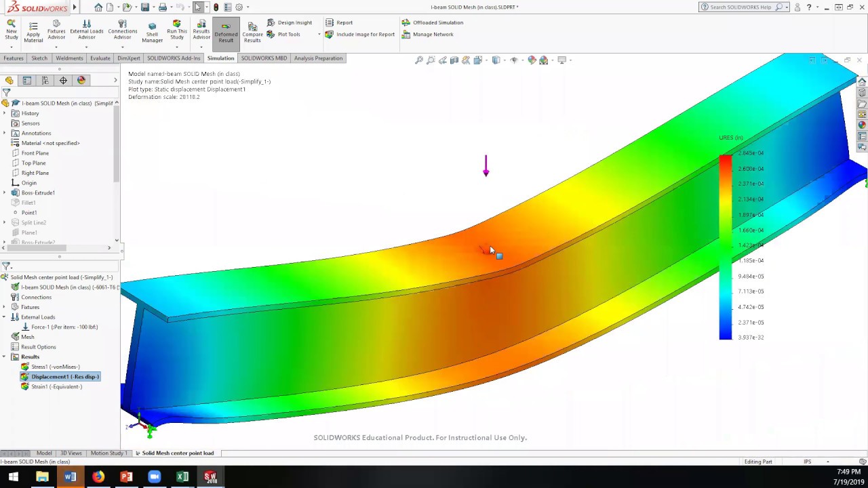Expand the SOLIDWORKS main menu arrow
Screen dimensions: 868x488
[75, 7]
